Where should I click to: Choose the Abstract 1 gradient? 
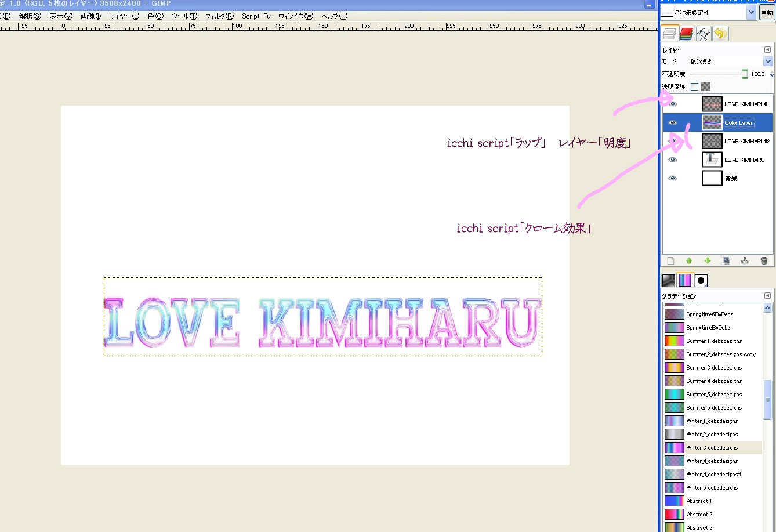(x=712, y=501)
